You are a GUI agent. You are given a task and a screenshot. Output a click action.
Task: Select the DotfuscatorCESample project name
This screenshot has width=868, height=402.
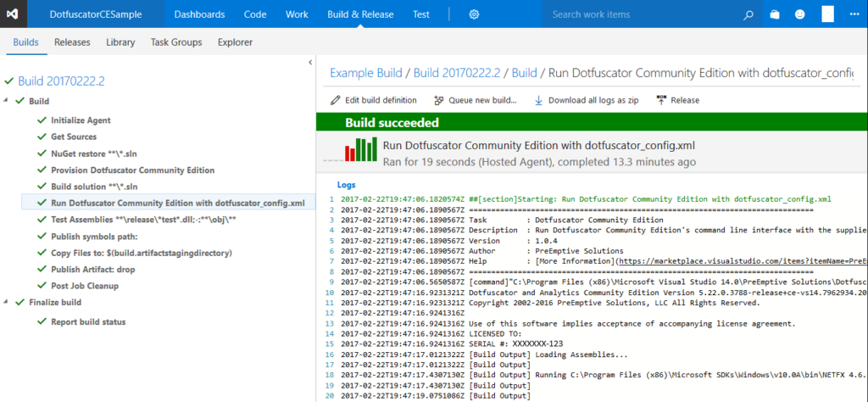click(96, 14)
